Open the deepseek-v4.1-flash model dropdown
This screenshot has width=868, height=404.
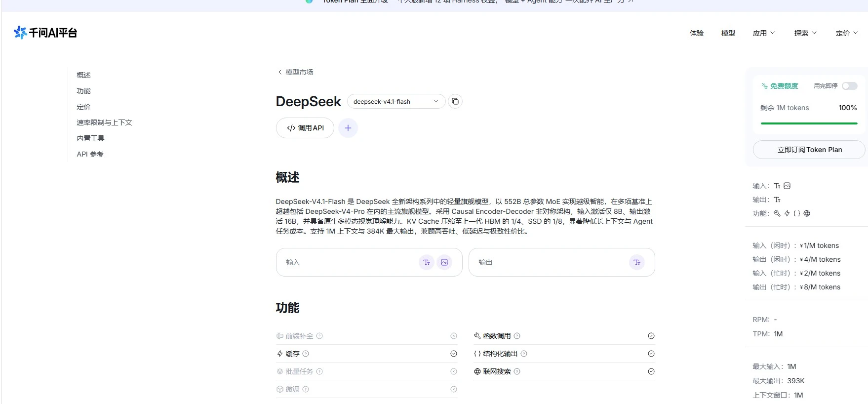[396, 101]
